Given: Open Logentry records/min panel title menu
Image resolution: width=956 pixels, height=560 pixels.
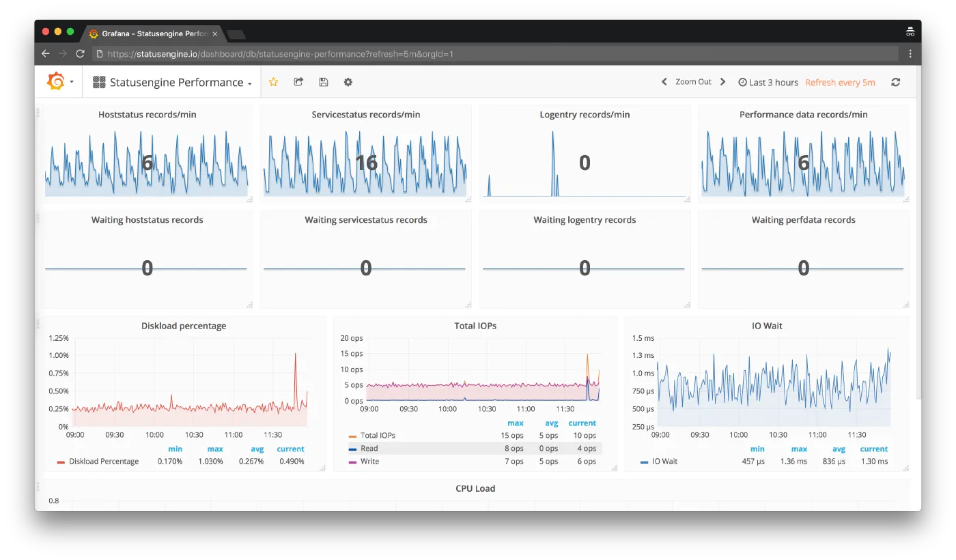Looking at the screenshot, I should 585,115.
